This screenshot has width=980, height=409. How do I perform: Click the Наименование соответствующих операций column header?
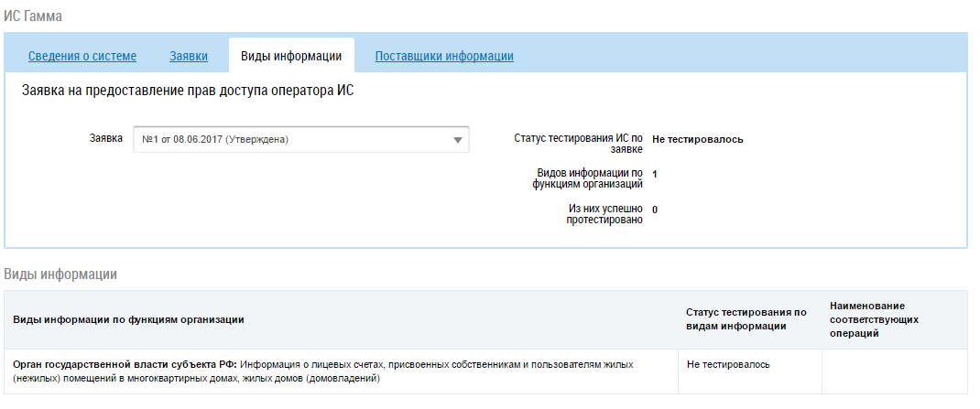pos(875,319)
